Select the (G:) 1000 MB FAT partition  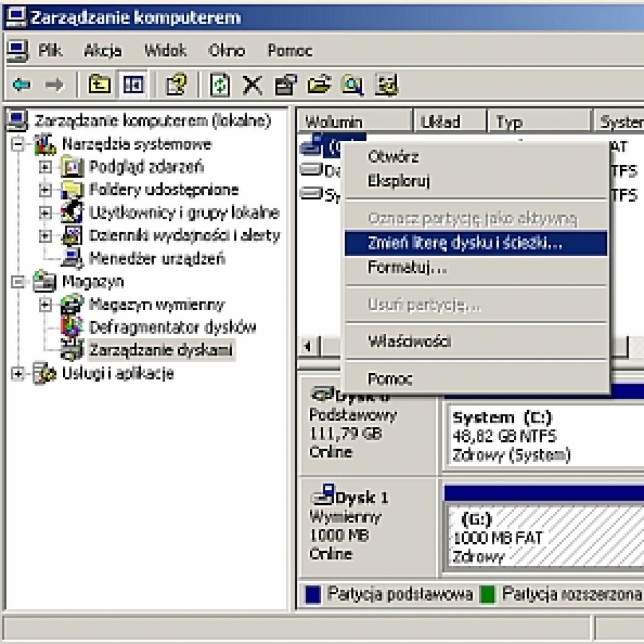point(545,538)
